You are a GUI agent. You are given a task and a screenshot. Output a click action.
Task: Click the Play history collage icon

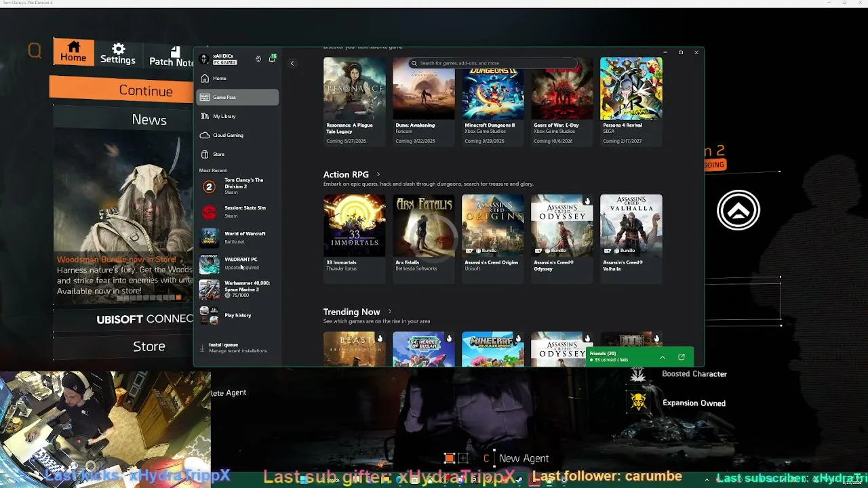pos(209,315)
